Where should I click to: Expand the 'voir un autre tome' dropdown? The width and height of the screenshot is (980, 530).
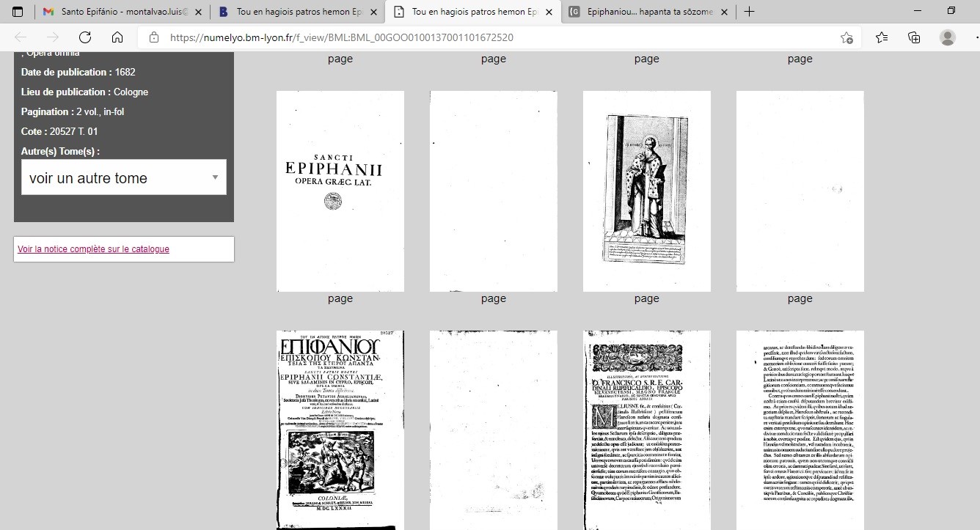click(x=124, y=177)
